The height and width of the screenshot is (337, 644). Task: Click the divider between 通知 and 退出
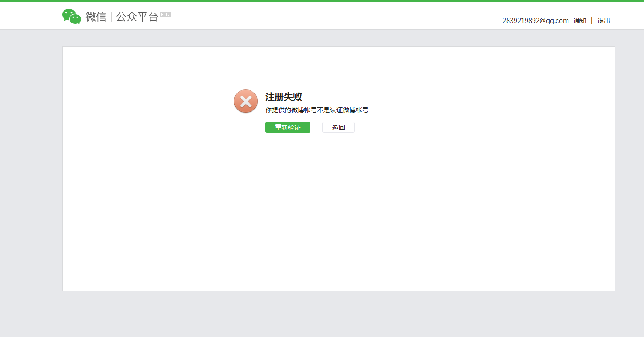(591, 20)
